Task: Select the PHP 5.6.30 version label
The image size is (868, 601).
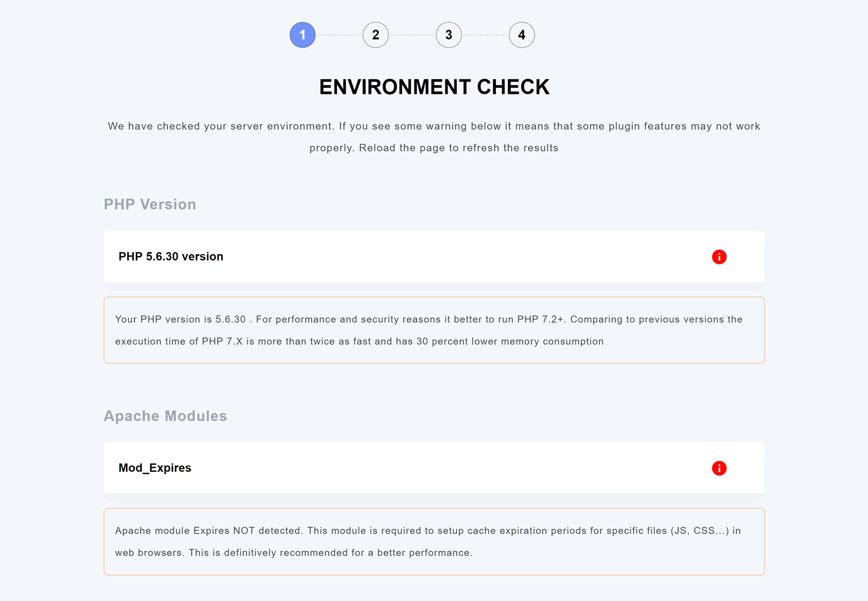Action: (x=171, y=256)
